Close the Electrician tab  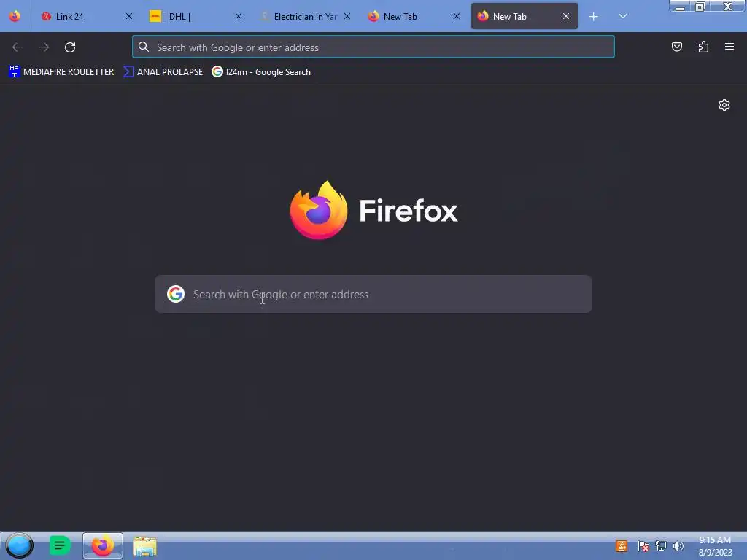coord(347,16)
